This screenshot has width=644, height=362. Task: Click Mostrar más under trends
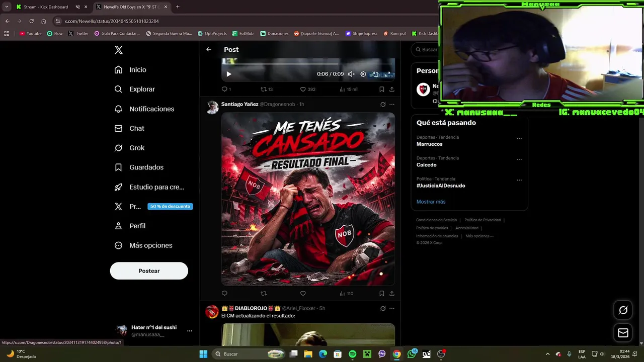(x=431, y=202)
